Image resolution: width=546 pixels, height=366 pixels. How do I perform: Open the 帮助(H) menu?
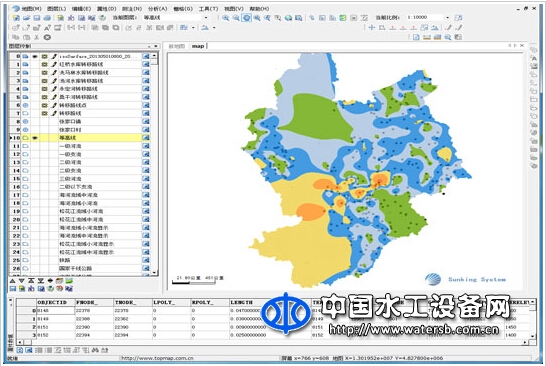(x=259, y=8)
